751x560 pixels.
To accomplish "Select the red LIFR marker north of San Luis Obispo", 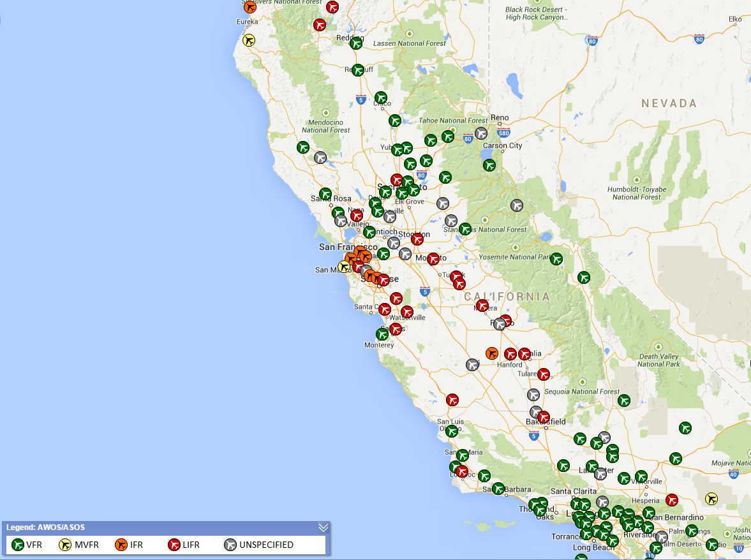I will 452,399.
